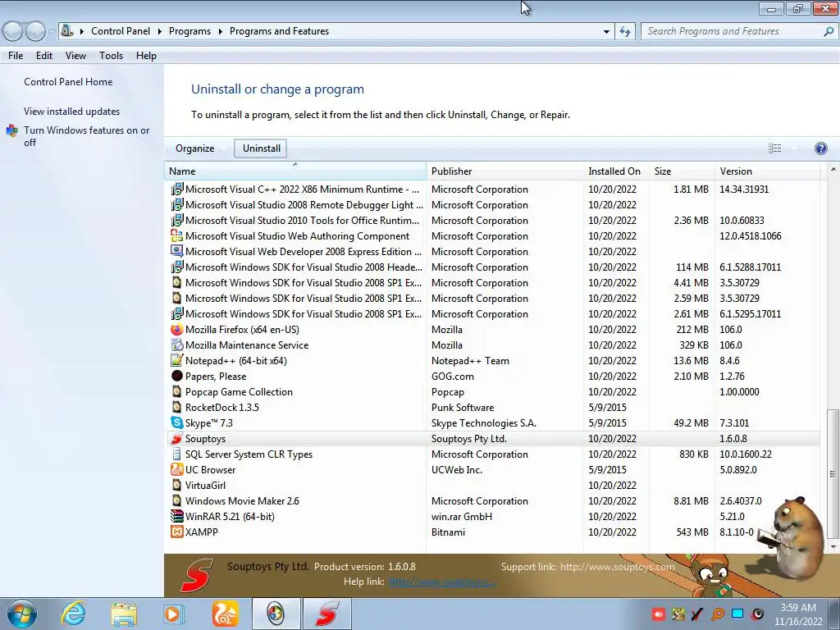
Task: Open View installed updates link
Action: [x=72, y=112]
